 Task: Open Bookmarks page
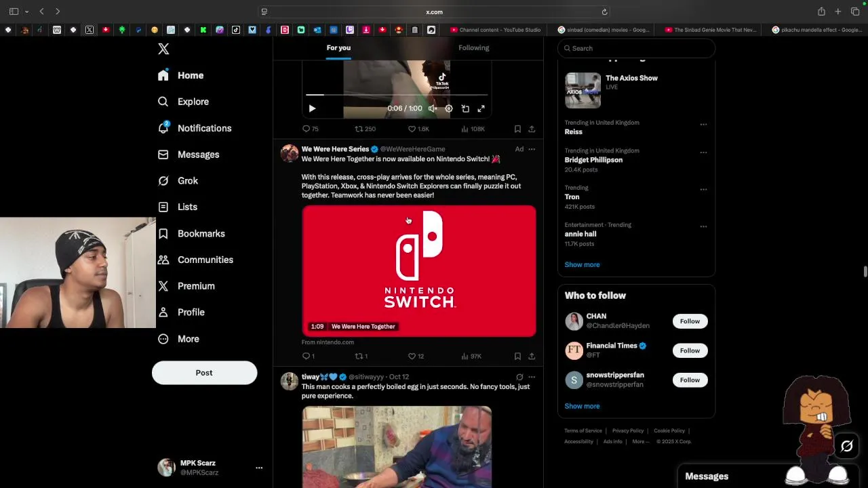tap(191, 233)
